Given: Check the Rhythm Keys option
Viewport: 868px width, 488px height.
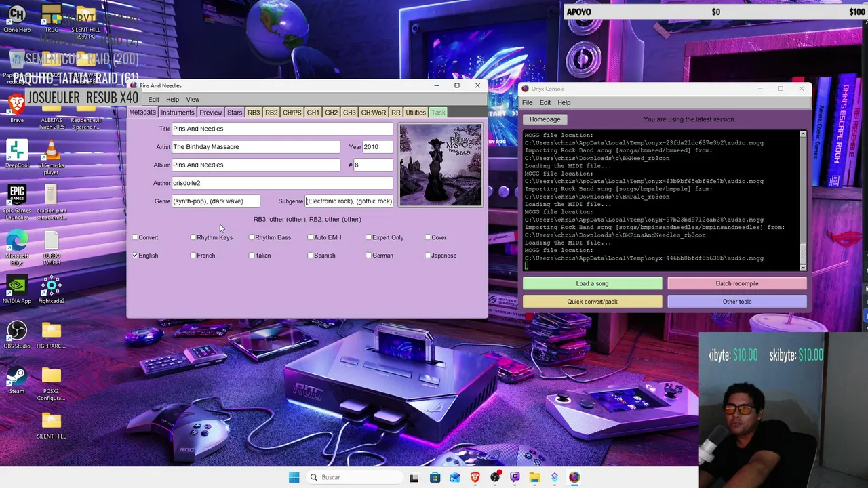Looking at the screenshot, I should (x=194, y=237).
